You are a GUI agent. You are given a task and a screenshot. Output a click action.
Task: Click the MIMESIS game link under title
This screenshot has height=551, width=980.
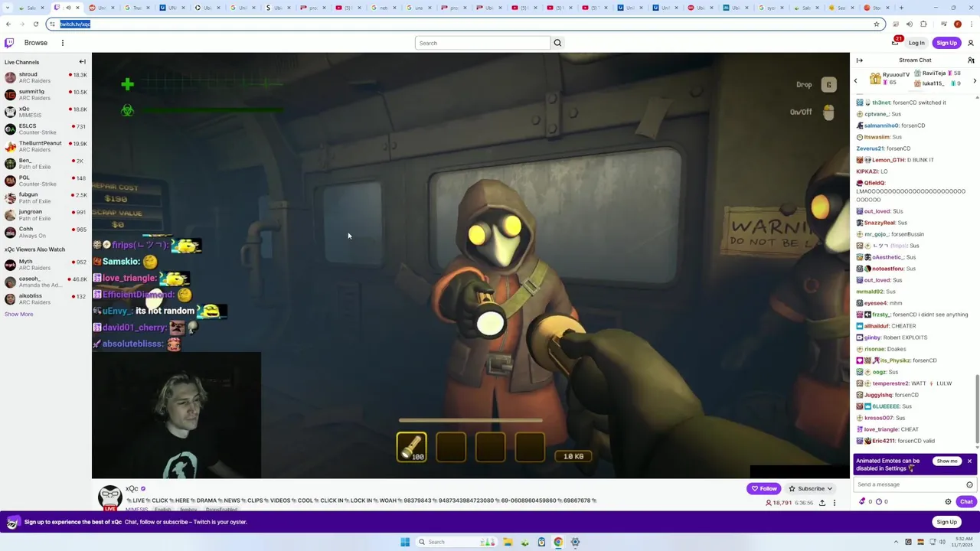136,509
